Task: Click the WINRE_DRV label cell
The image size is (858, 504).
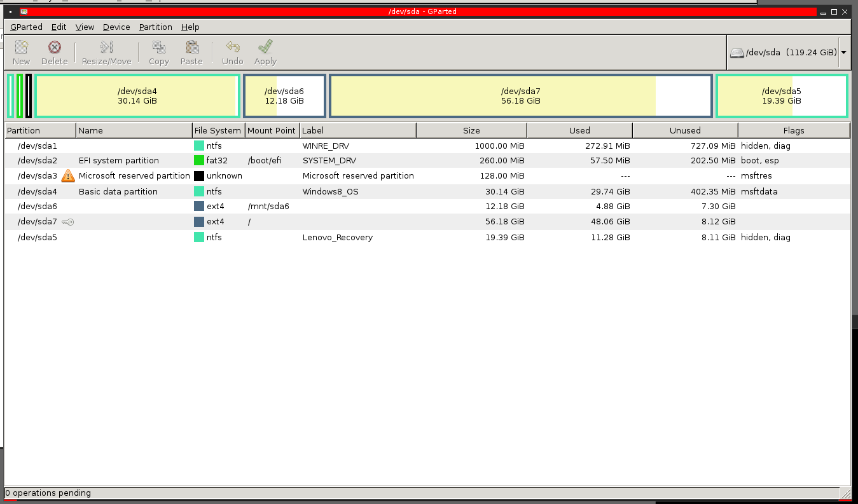Action: coord(326,146)
